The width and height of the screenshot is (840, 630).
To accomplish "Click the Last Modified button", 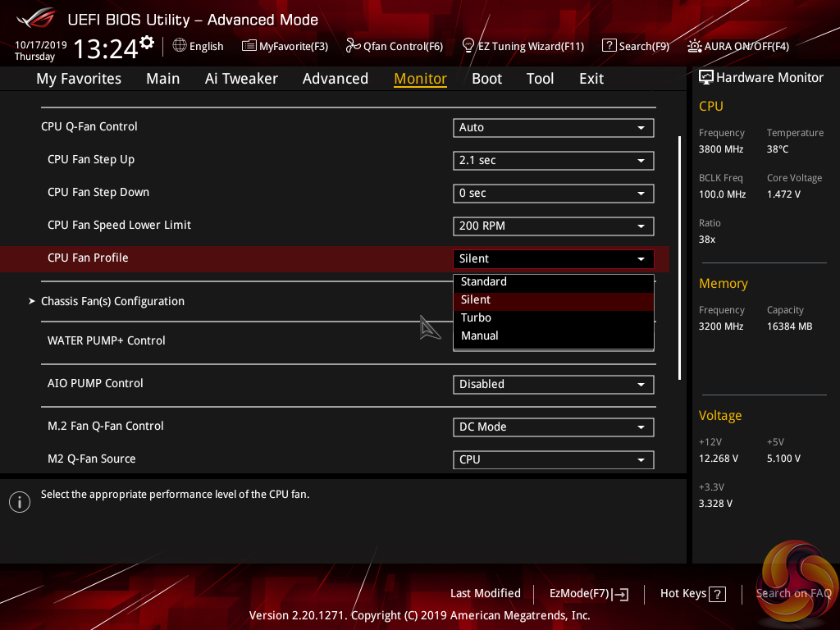I will pyautogui.click(x=486, y=594).
